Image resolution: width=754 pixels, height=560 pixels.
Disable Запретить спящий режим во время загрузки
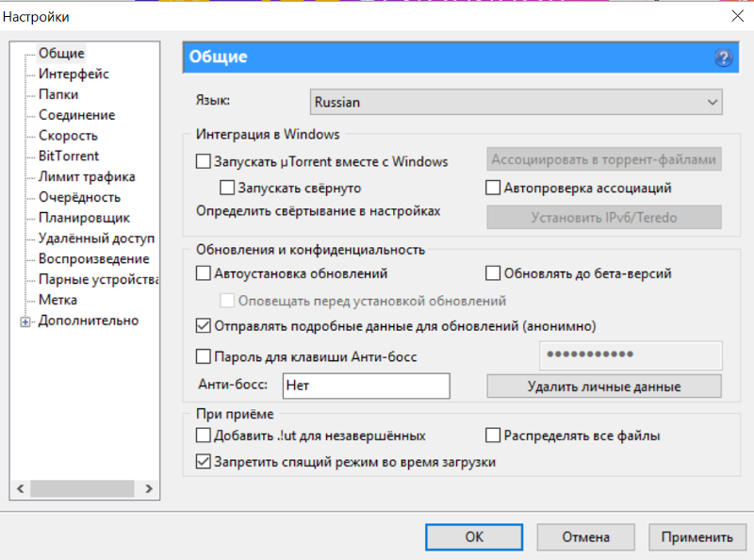pyautogui.click(x=204, y=461)
